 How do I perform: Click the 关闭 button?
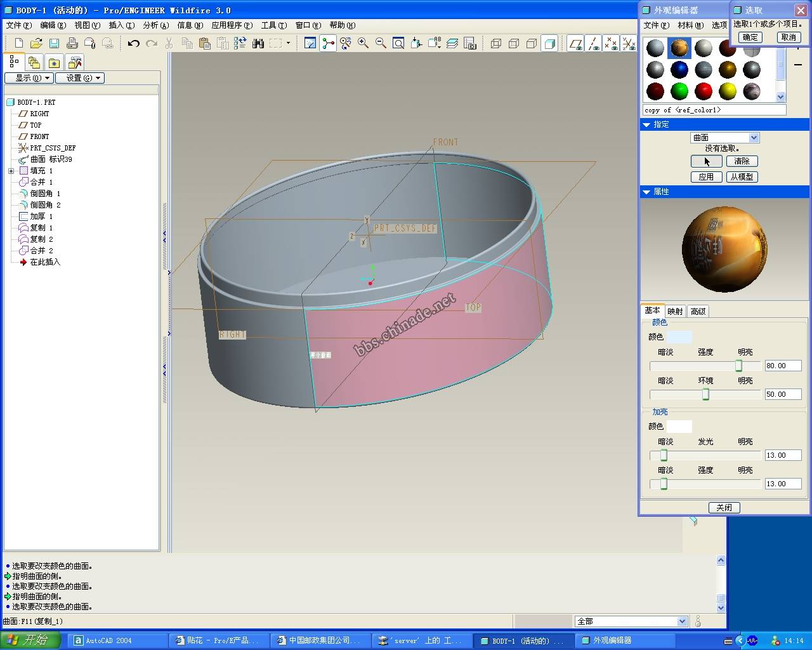tap(724, 507)
